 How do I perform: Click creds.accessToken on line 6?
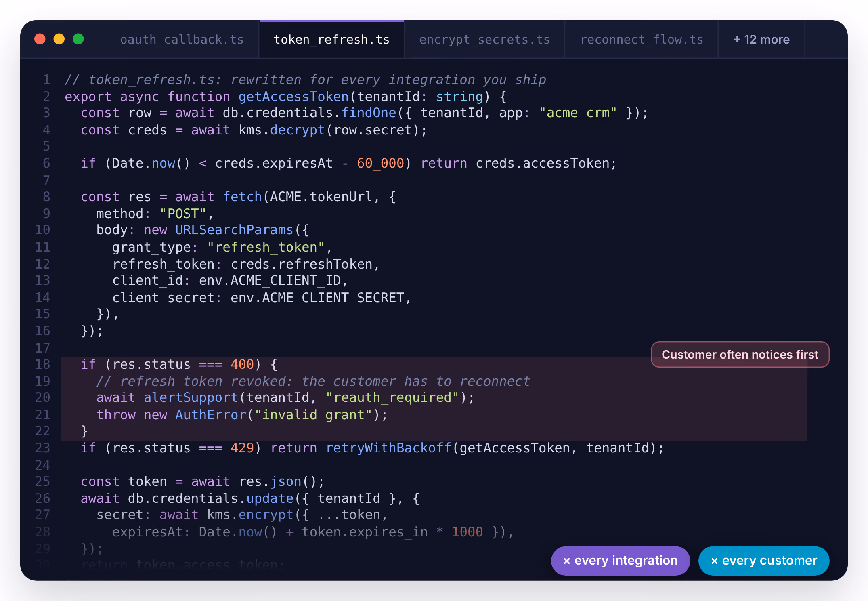[x=543, y=164]
